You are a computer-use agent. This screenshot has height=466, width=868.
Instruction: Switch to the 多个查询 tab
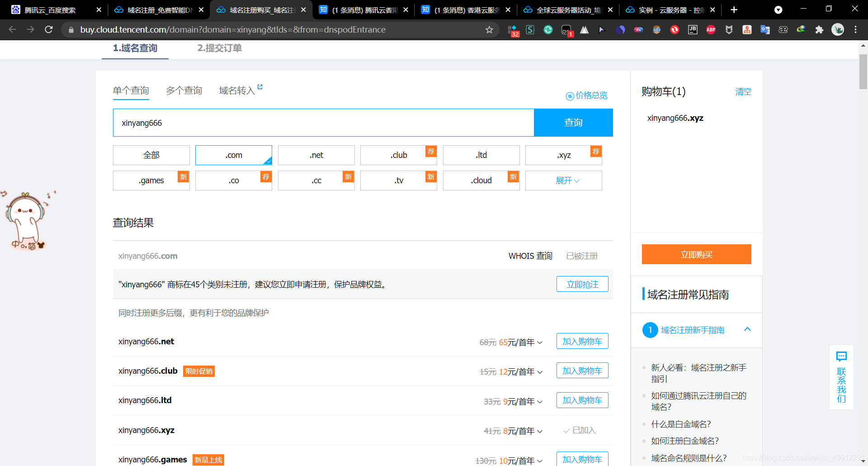(x=184, y=90)
